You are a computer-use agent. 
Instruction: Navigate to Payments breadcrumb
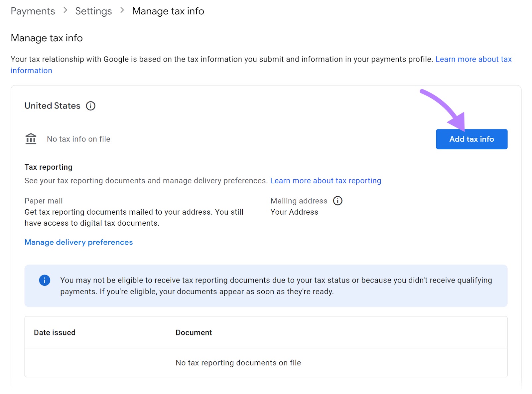point(32,11)
